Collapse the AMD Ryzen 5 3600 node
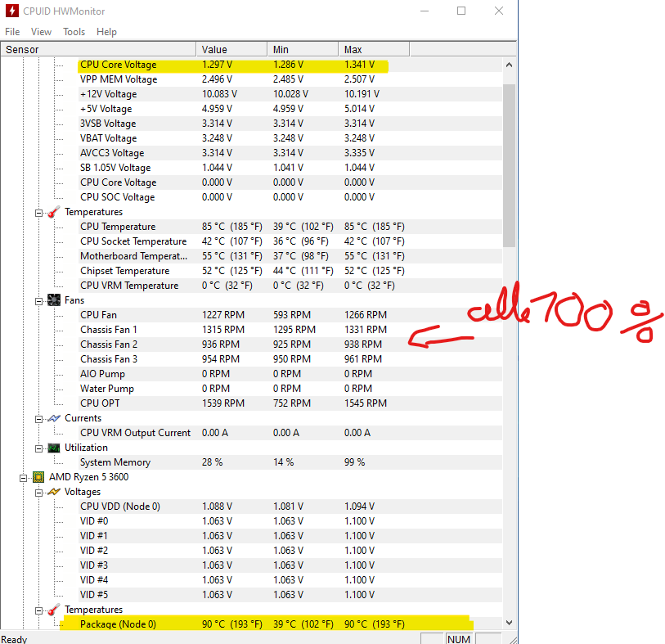The width and height of the screenshot is (665, 644). [x=24, y=478]
